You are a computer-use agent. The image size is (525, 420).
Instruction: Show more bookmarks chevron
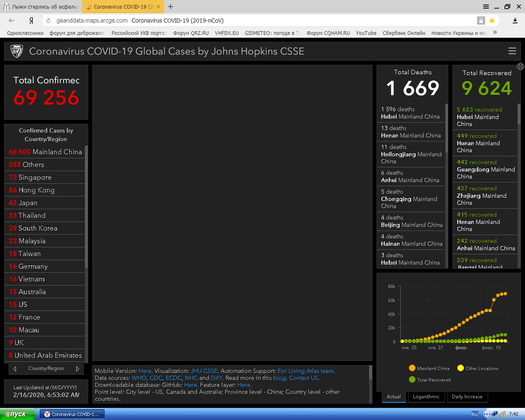coord(495,32)
